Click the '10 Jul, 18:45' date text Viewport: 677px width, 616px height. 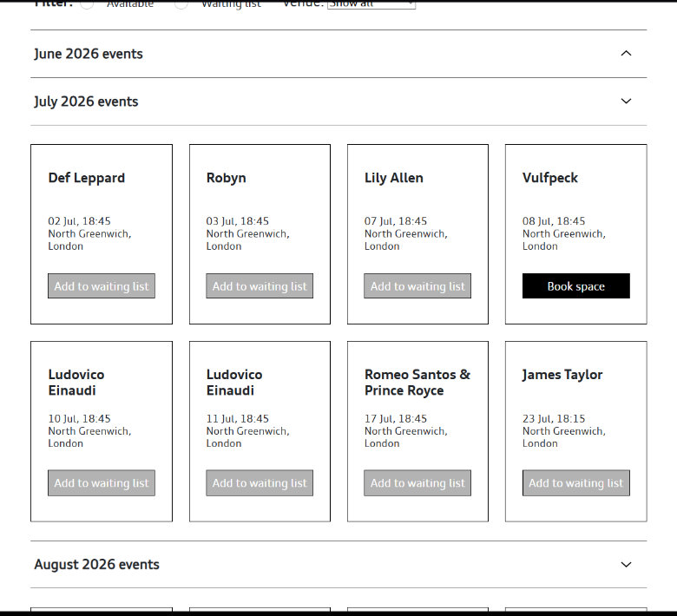coord(80,418)
